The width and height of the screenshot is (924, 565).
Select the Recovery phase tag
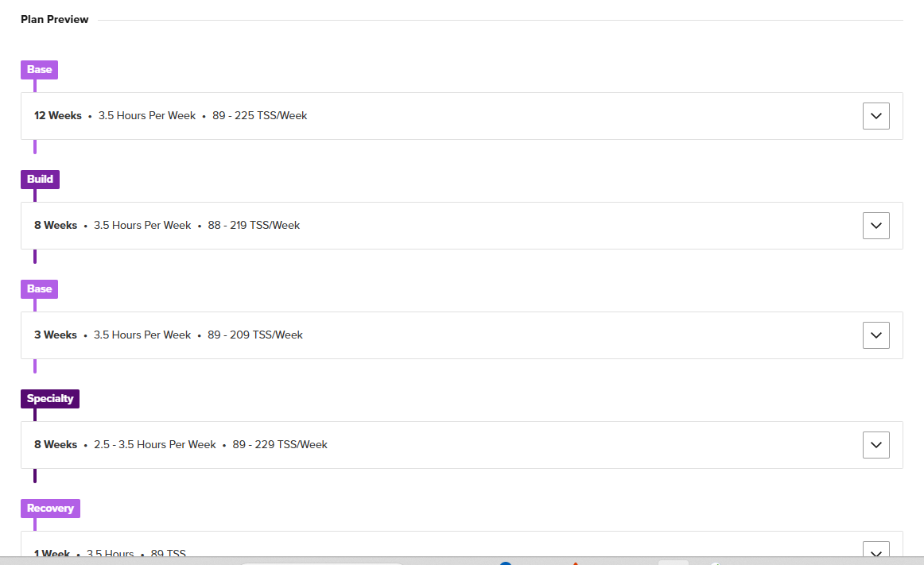[50, 508]
